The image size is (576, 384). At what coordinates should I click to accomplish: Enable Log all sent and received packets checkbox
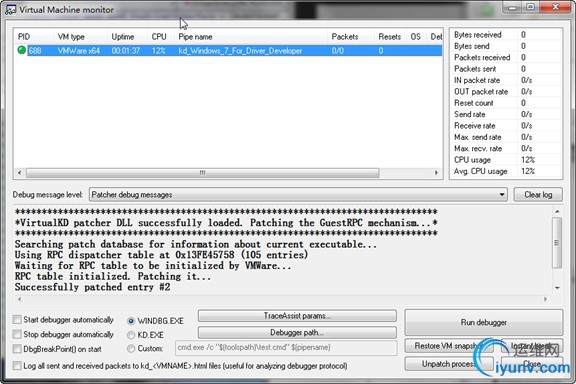point(17,366)
